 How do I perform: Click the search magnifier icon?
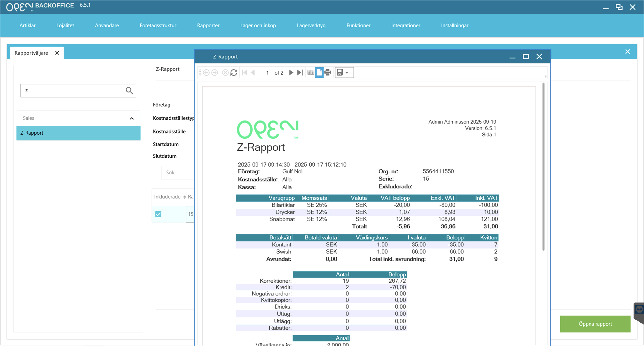point(129,90)
